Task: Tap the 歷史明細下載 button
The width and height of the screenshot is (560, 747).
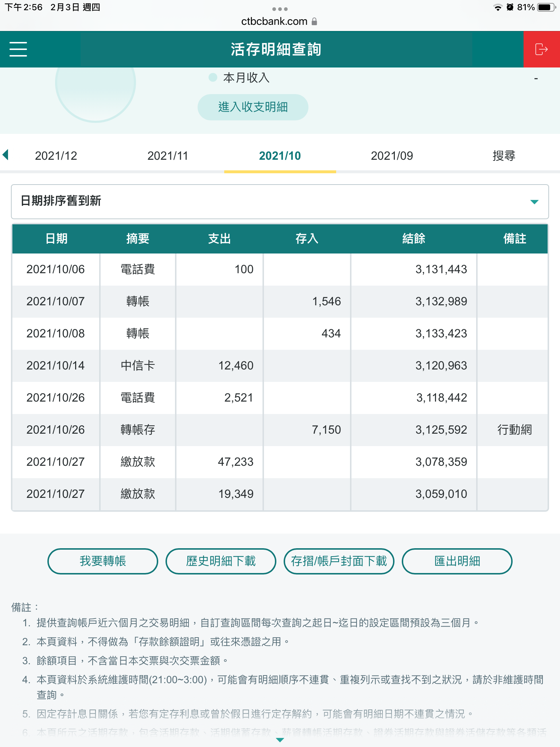Action: point(221,561)
